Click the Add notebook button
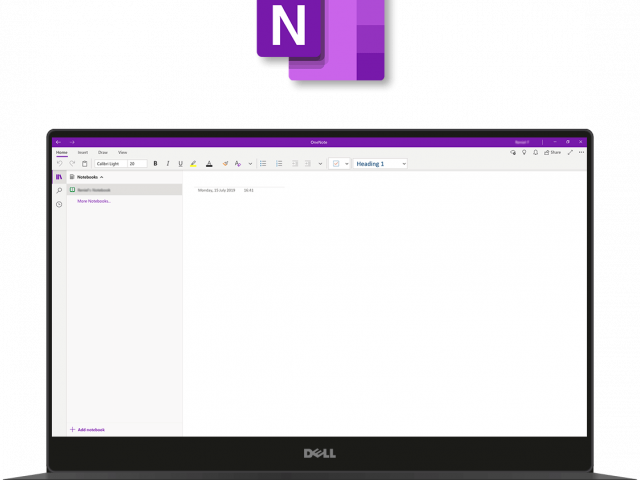This screenshot has height=480, width=640. coord(87,429)
